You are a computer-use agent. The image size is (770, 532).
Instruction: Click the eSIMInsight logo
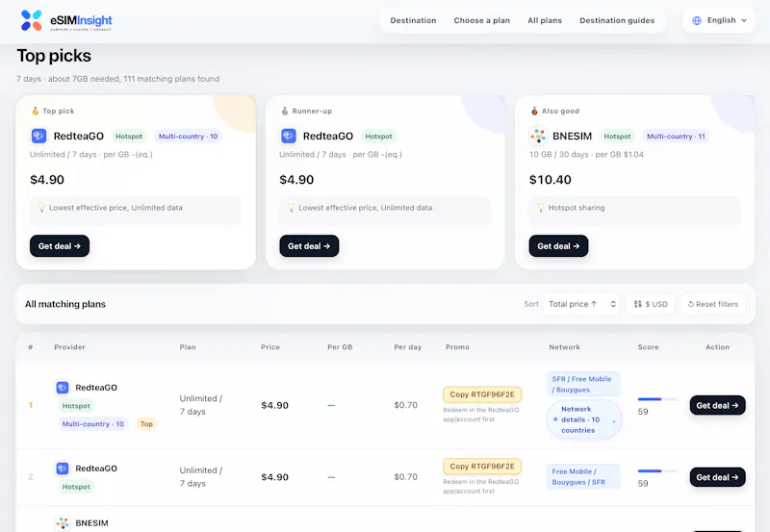(x=66, y=20)
